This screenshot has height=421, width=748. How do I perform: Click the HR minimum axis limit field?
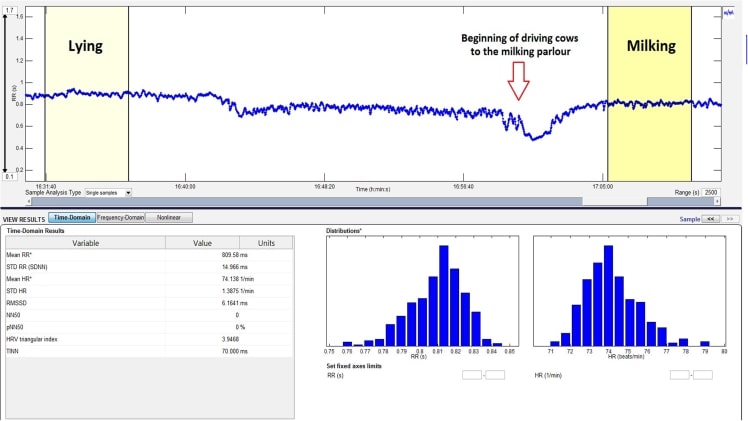(x=680, y=375)
